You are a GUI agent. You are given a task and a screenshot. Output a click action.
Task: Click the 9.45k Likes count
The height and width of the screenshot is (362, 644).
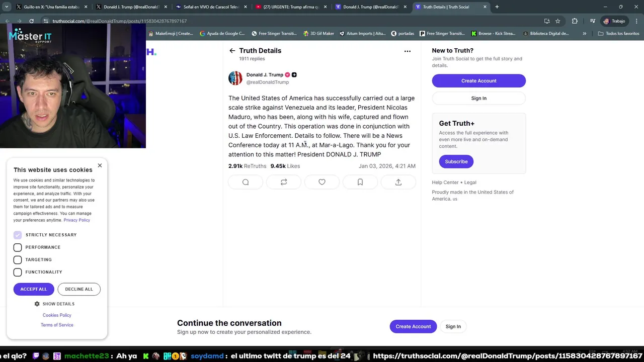[285, 166]
